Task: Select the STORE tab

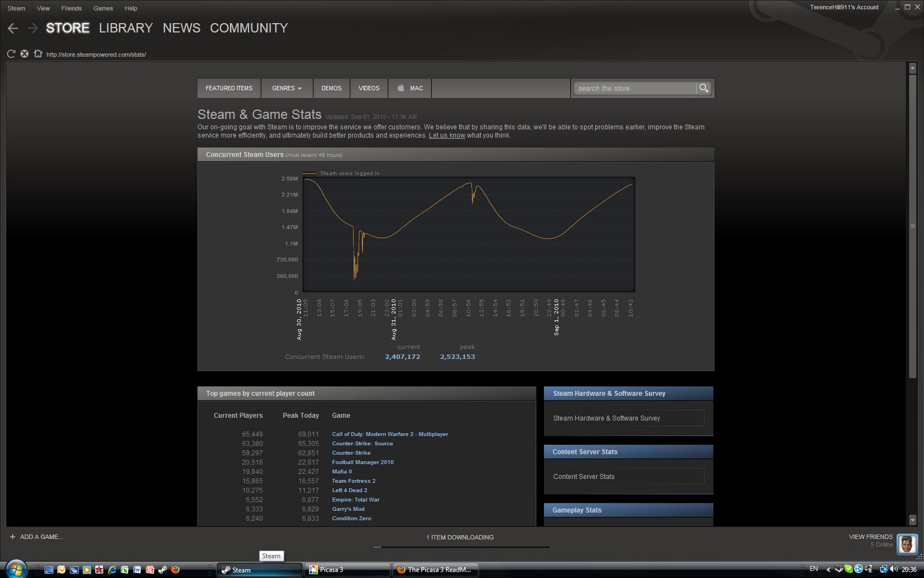Action: point(68,28)
